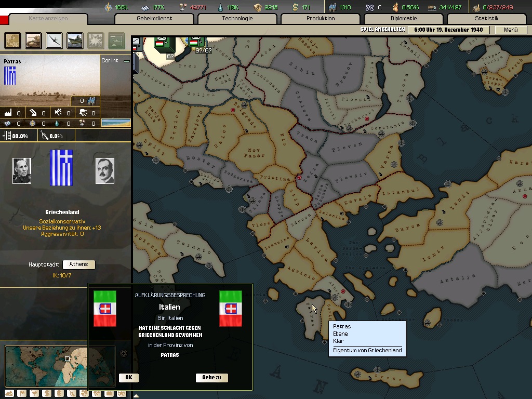Select the map overview icon
532x399 pixels.
tap(12, 40)
